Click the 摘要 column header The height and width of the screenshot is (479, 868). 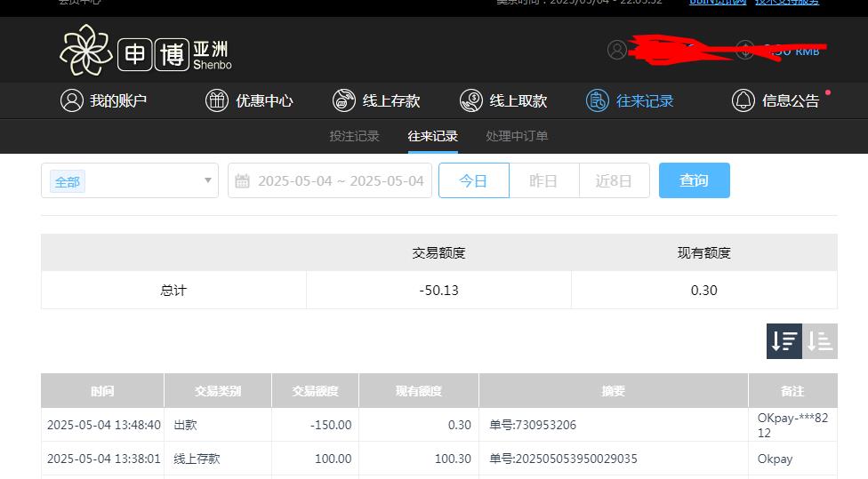point(614,390)
